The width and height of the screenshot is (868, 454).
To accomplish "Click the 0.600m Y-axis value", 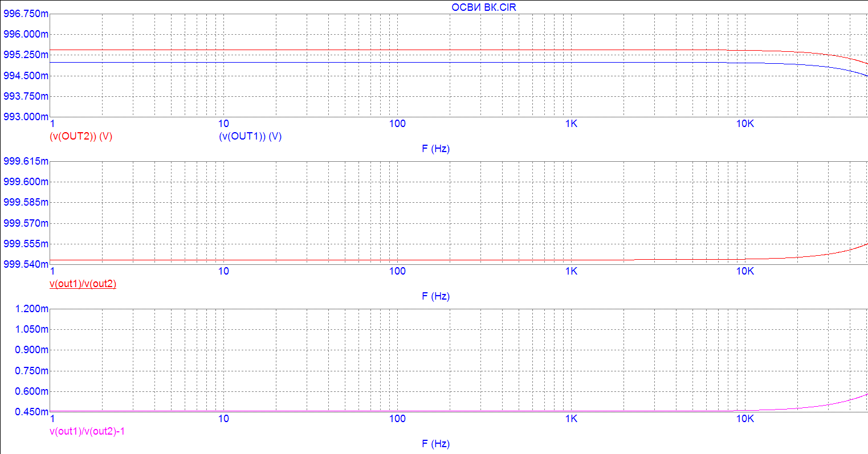I will click(x=32, y=391).
